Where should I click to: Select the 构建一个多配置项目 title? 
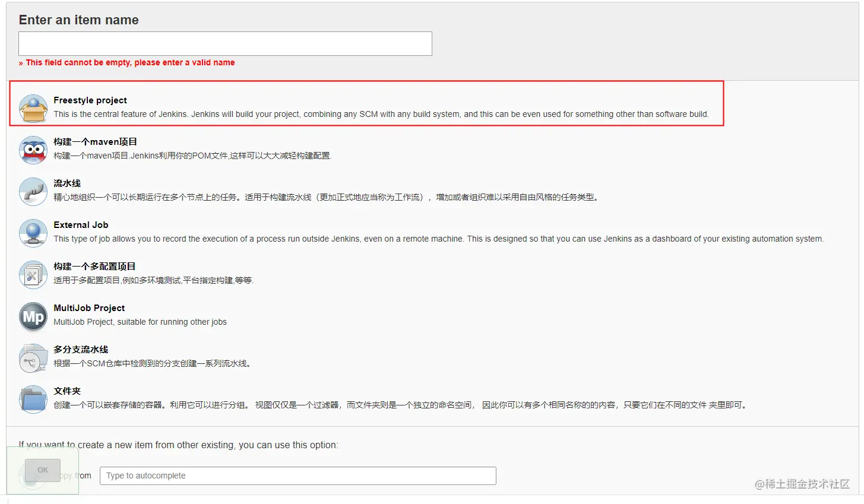95,267
